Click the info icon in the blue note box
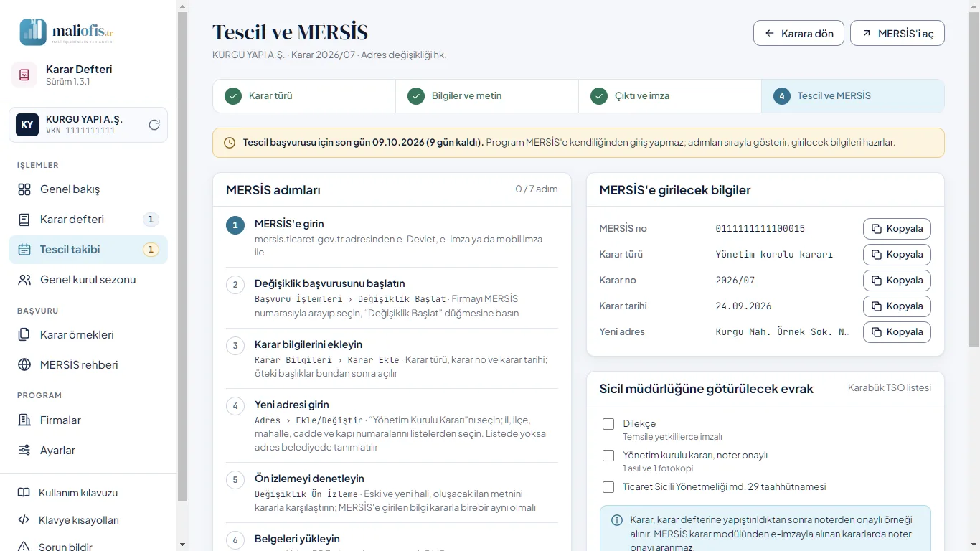Viewport: 980px width, 551px height. coord(616,520)
